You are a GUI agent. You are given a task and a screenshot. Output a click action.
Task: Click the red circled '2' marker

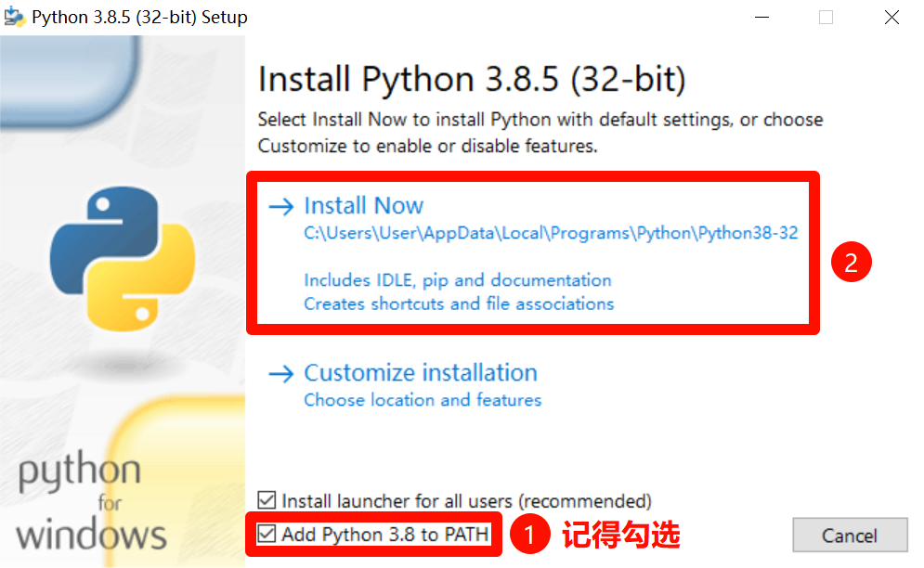(x=851, y=262)
